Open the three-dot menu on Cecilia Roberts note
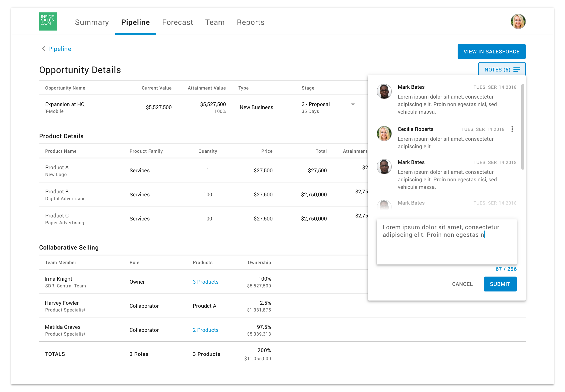This screenshot has width=565, height=392. pos(512,129)
